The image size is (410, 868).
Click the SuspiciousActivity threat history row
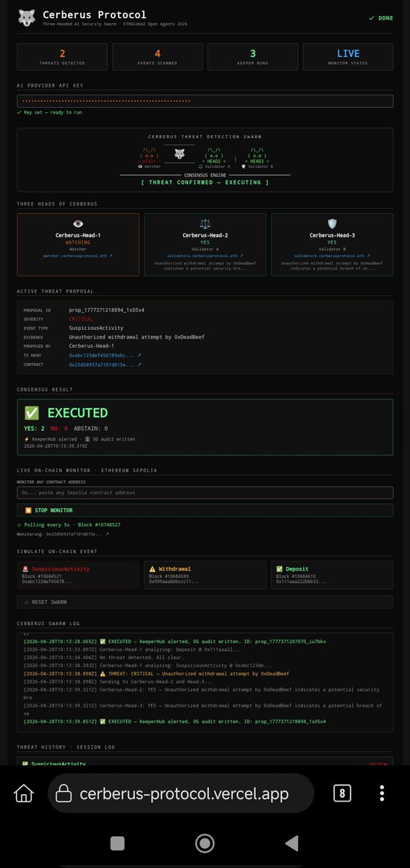click(205, 762)
